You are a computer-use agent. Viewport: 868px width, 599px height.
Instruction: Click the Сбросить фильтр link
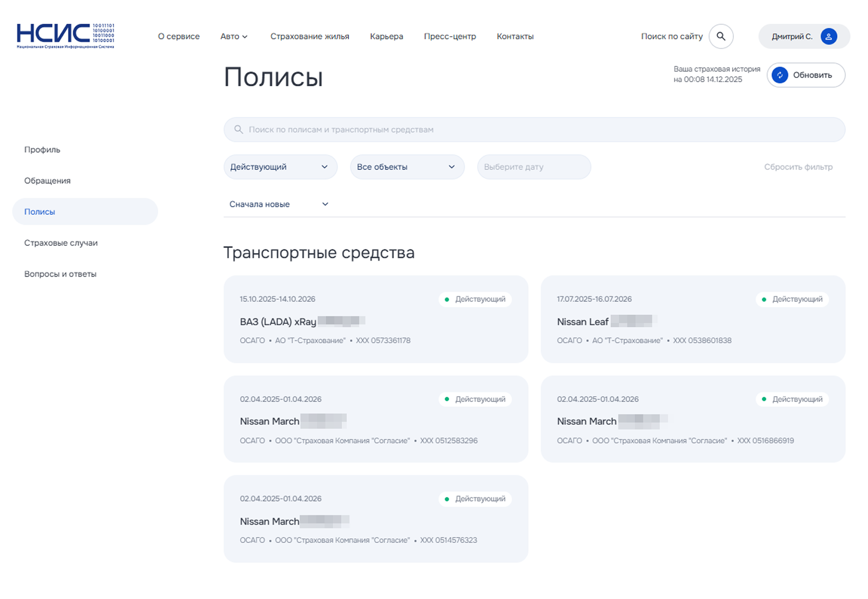(x=798, y=167)
